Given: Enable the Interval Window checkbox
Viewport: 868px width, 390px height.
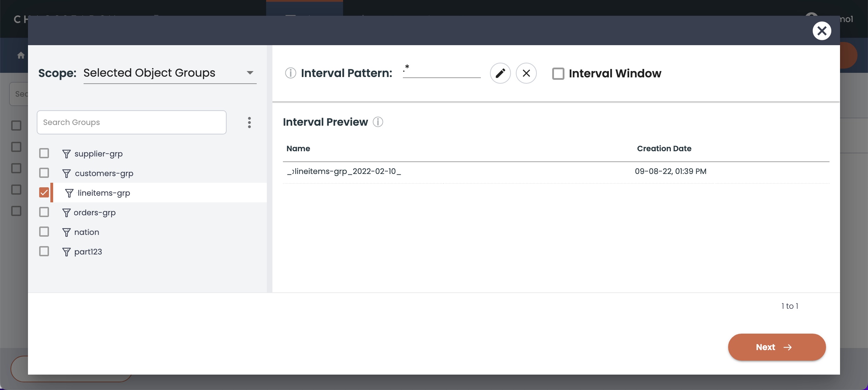Looking at the screenshot, I should pos(558,74).
